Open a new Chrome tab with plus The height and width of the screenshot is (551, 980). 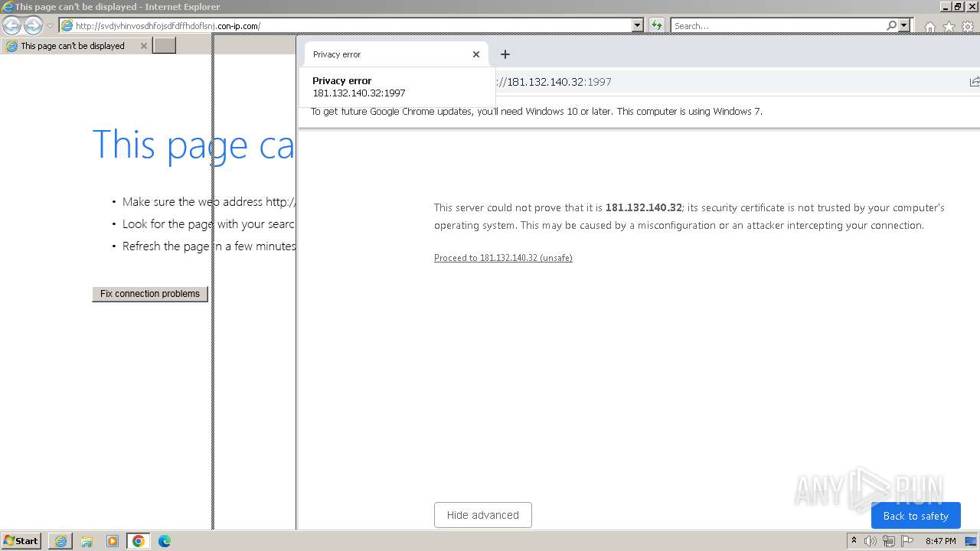(x=505, y=54)
